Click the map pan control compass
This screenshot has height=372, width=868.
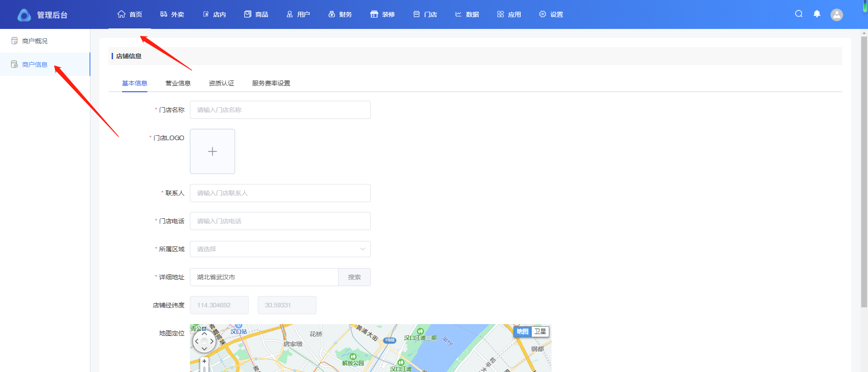(x=204, y=341)
